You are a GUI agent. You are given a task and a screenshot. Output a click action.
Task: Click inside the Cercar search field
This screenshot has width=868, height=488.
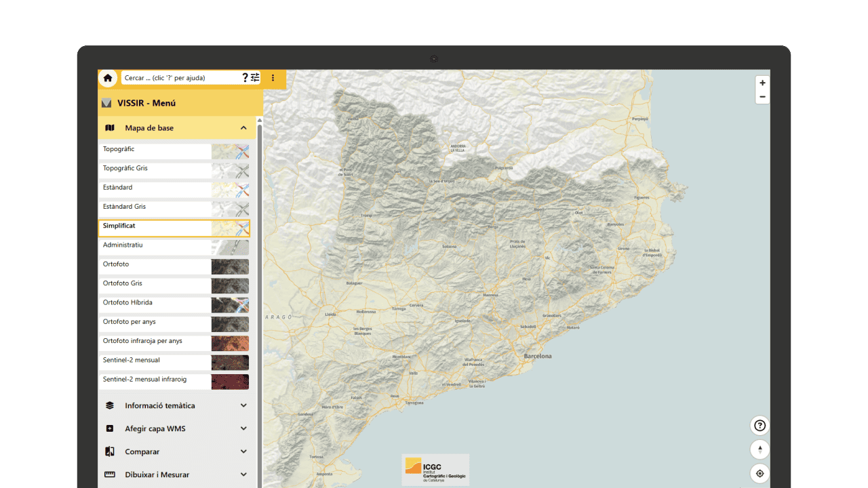click(176, 78)
